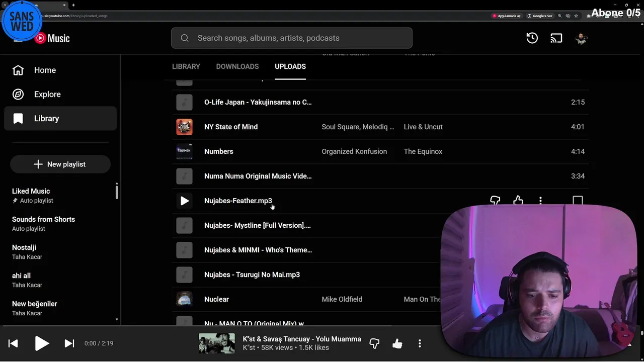Click the NY State of Mind album art
This screenshot has height=362, width=644.
pyautogui.click(x=184, y=127)
